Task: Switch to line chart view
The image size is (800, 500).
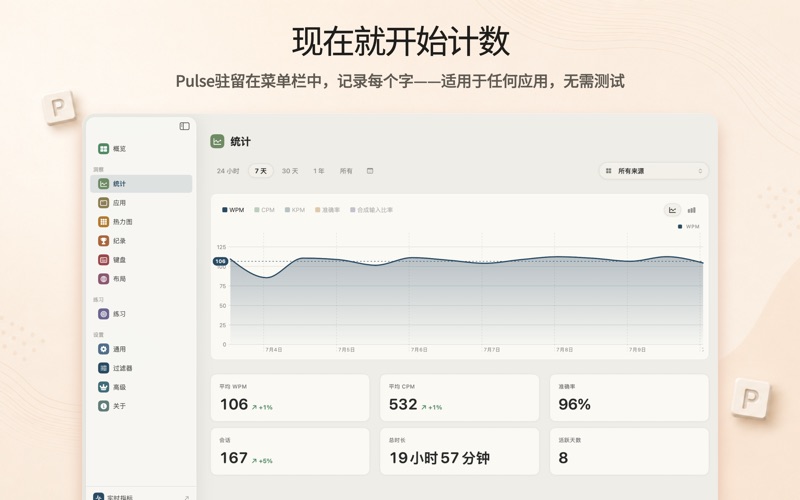Action: pos(672,210)
